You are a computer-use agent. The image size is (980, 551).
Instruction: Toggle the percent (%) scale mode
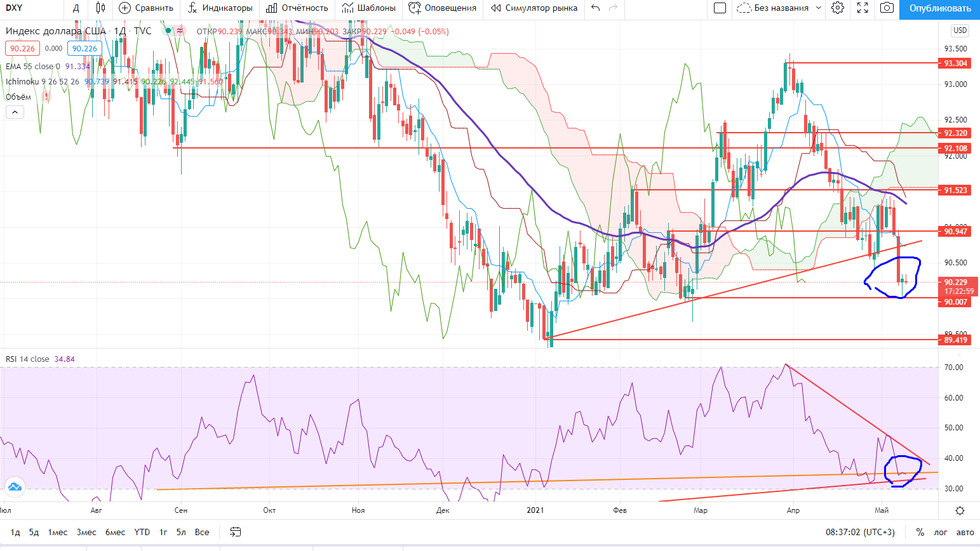tap(920, 532)
